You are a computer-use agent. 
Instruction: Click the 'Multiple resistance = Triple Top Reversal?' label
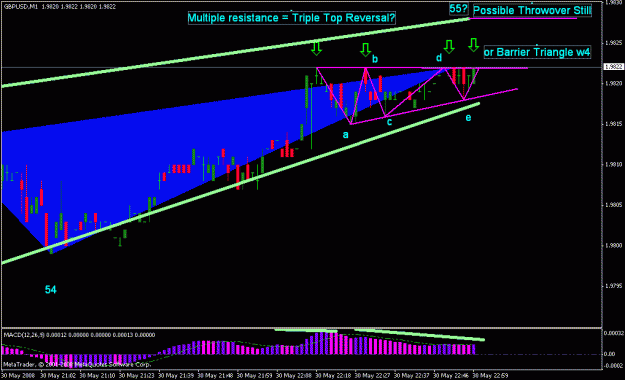tap(291, 18)
